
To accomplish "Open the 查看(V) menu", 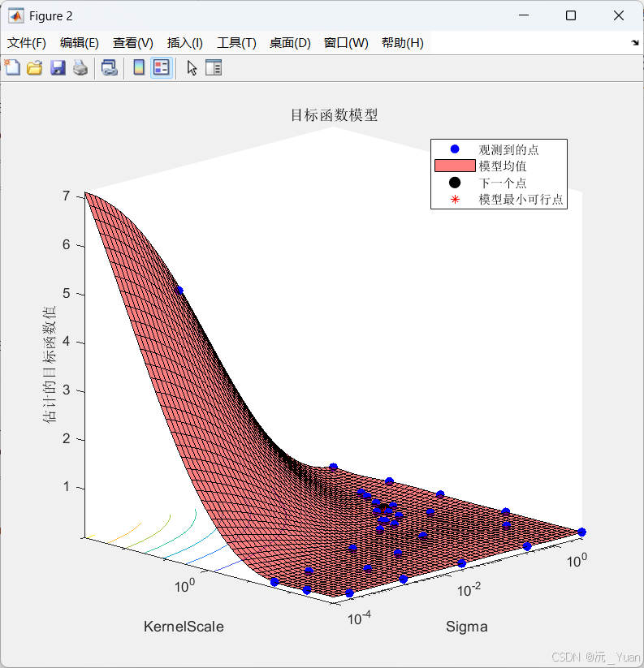I will 133,43.
